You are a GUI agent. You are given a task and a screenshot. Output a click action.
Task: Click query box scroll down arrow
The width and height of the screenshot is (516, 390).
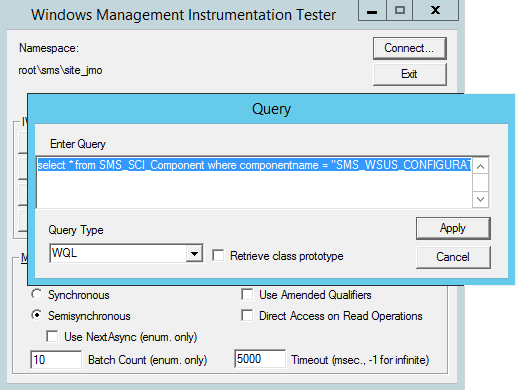click(x=481, y=199)
